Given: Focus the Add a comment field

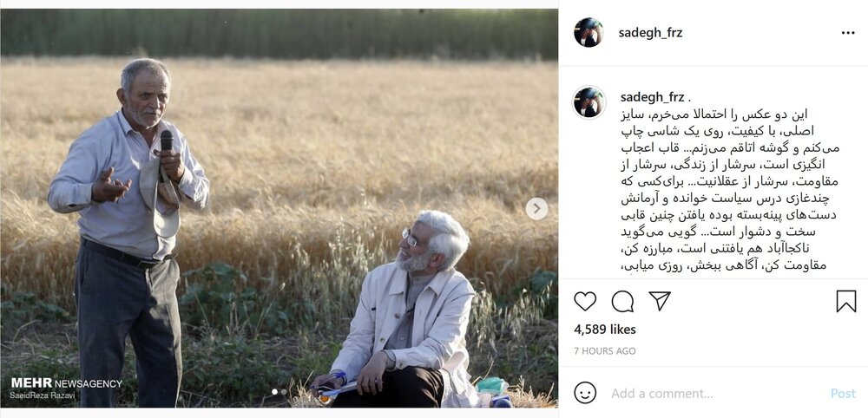Looking at the screenshot, I should 714,393.
